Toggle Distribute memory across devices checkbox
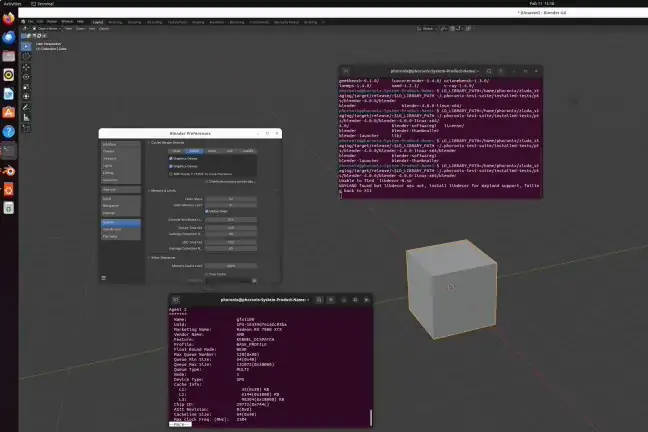648x432 pixels. [x=207, y=181]
